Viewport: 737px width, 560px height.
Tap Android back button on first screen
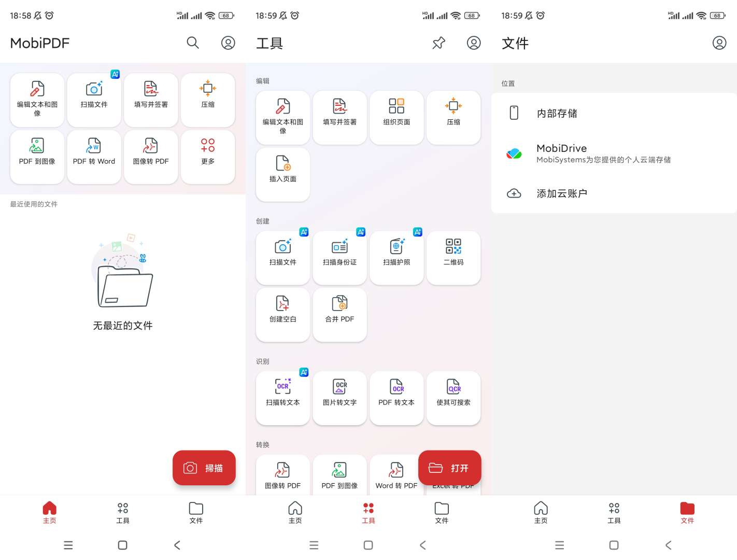coord(177,545)
